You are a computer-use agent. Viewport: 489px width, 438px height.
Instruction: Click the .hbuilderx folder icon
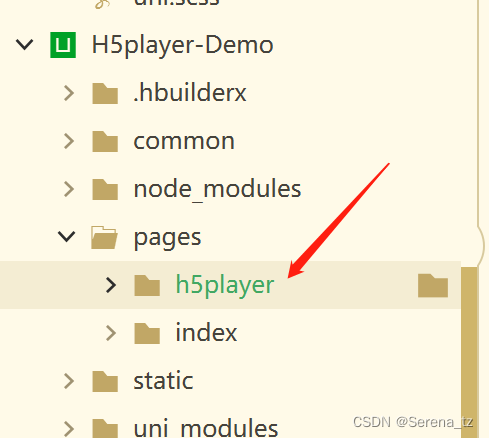(105, 93)
